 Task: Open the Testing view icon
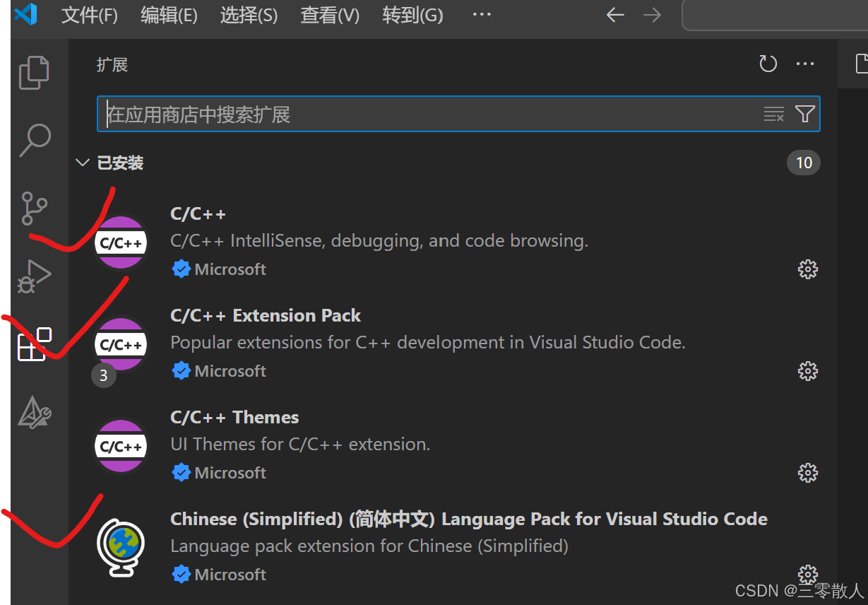pos(34,411)
